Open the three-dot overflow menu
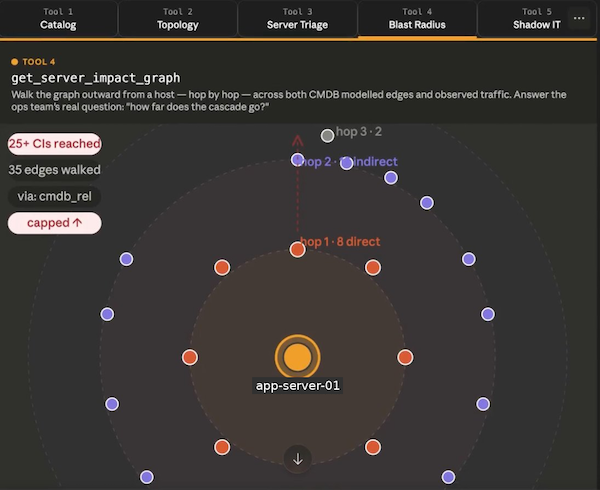 (x=579, y=18)
